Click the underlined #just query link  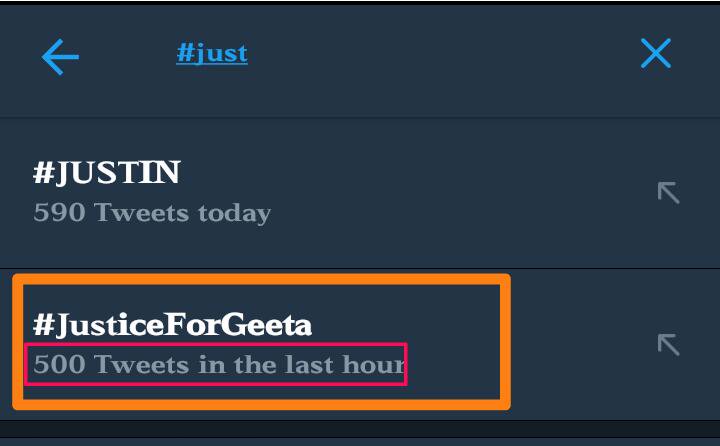[212, 53]
